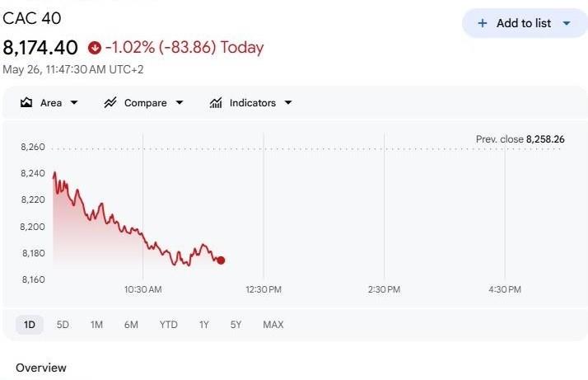The width and height of the screenshot is (588, 380).
Task: Select the 1Y time range
Action: (203, 325)
